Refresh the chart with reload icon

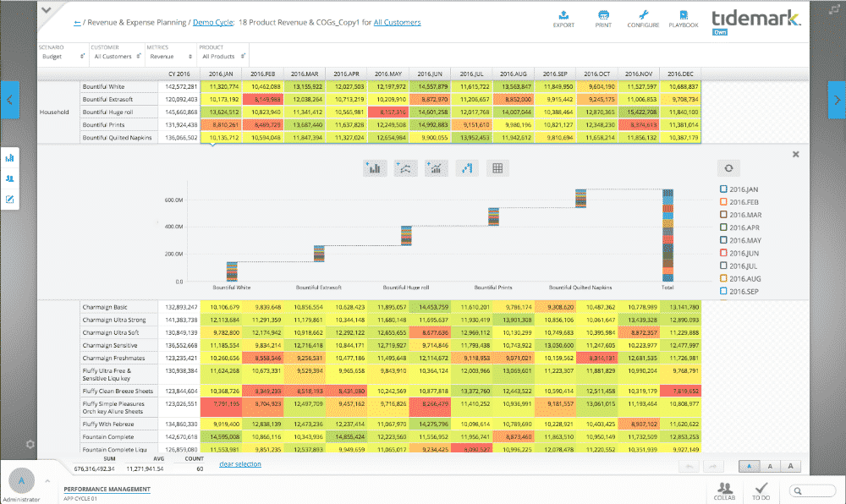point(728,168)
